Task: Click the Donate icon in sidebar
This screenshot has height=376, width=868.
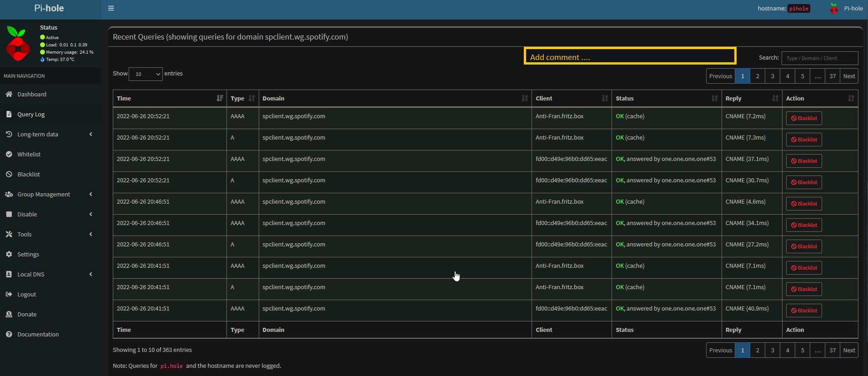Action: 9,314
